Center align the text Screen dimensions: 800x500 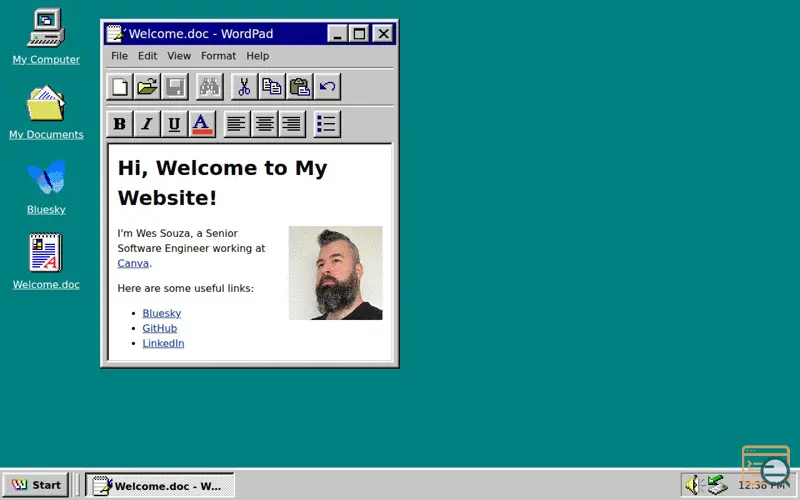click(265, 124)
